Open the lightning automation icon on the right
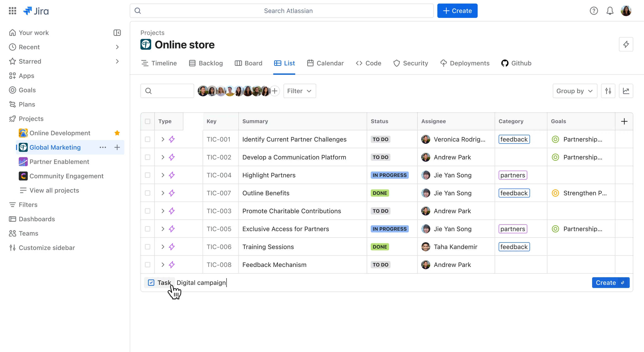 pyautogui.click(x=626, y=44)
